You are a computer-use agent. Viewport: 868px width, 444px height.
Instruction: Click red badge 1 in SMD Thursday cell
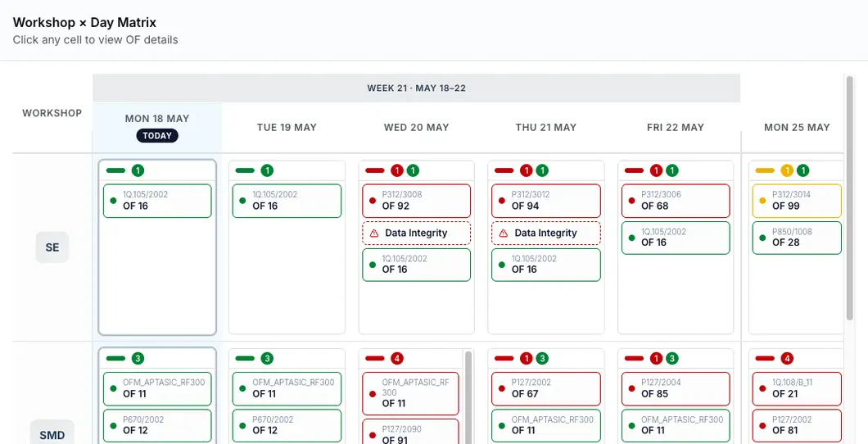pos(527,358)
